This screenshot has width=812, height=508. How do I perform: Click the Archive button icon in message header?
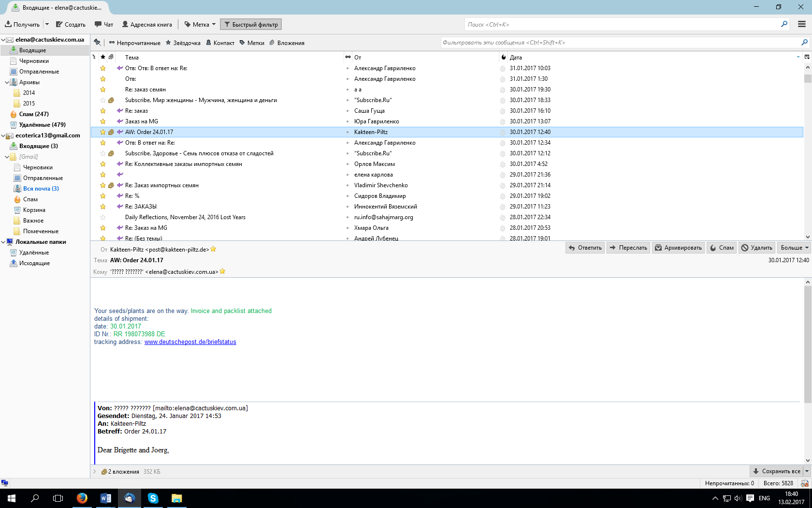coord(658,248)
